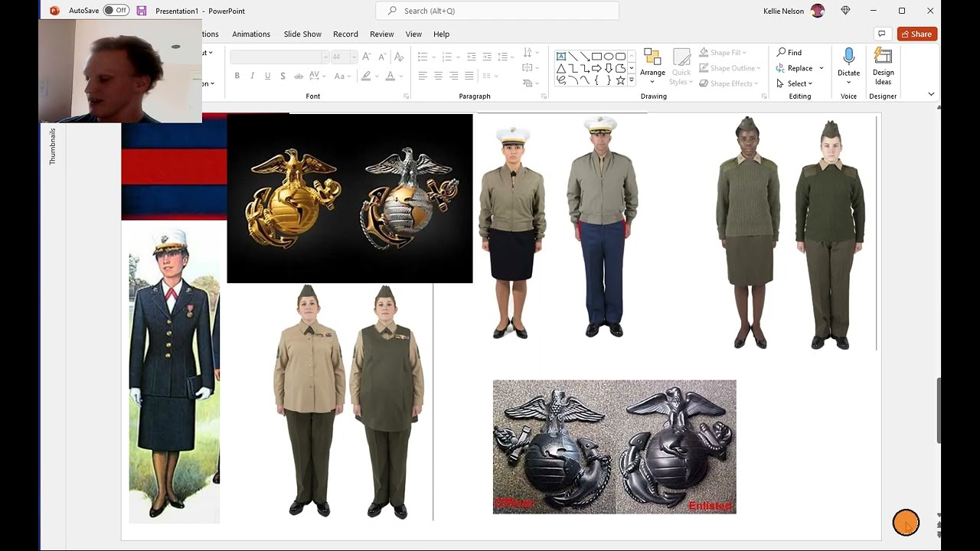Toggle Underline formatting
The image size is (980, 551).
pyautogui.click(x=267, y=76)
